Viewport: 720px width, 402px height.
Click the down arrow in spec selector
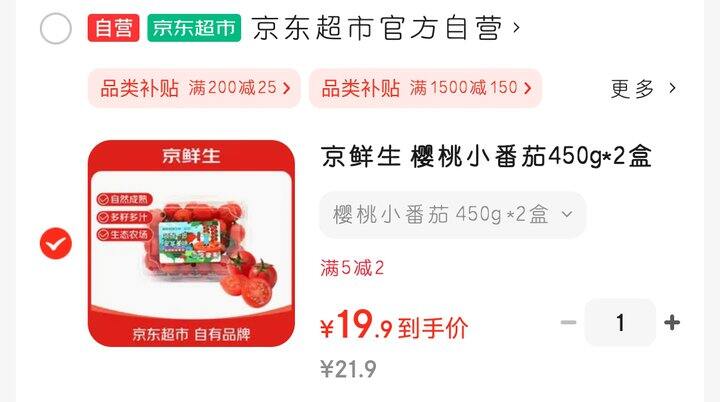(567, 215)
